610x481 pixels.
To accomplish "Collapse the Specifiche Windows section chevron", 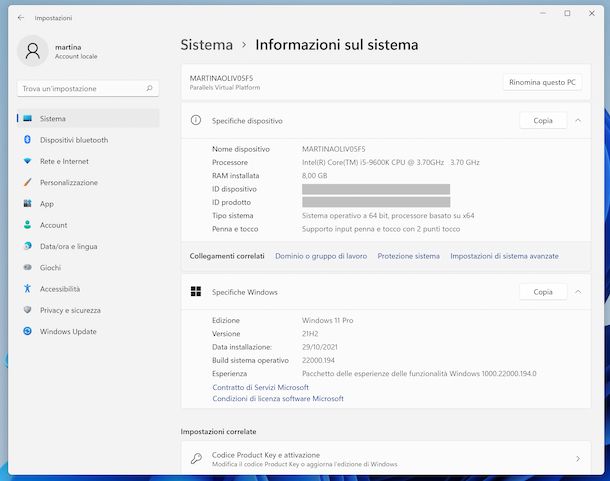I will tap(578, 292).
